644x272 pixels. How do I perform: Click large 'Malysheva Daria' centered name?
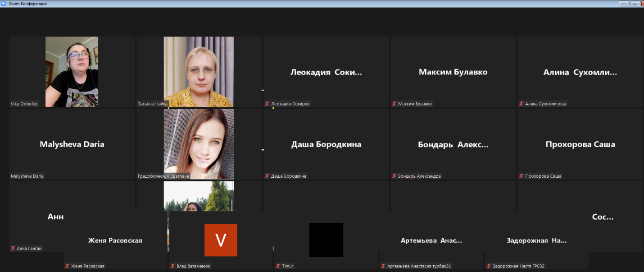[72, 144]
